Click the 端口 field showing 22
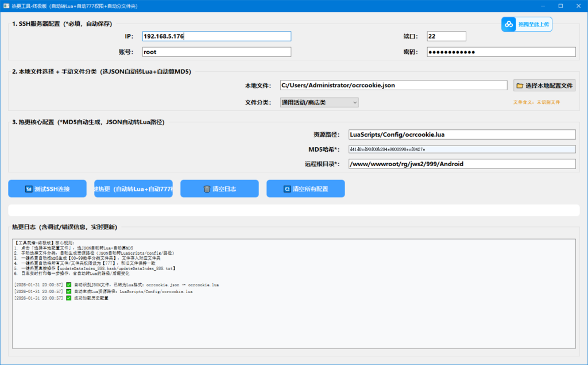 [x=446, y=36]
